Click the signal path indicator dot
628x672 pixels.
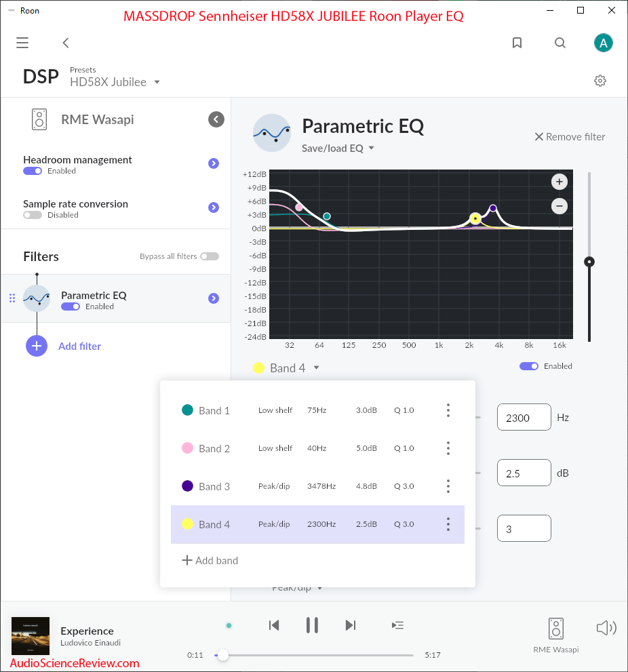point(229,625)
